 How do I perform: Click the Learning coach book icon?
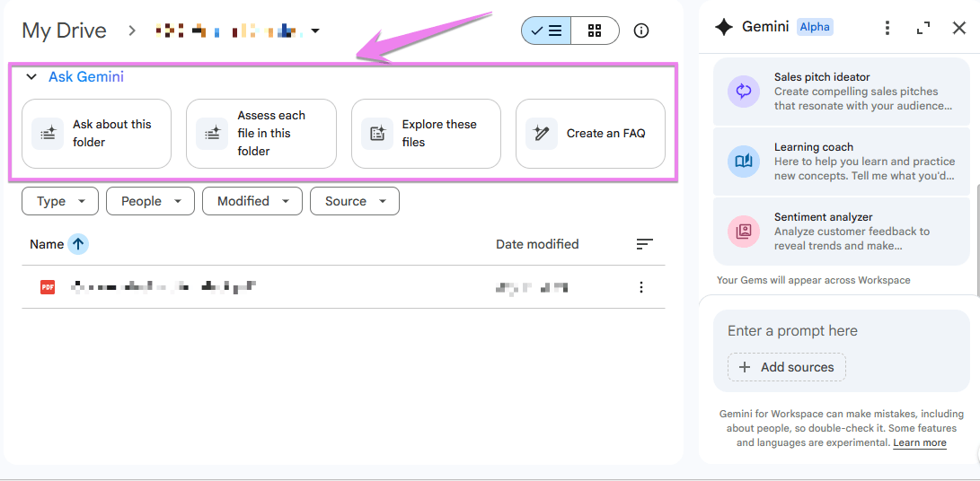pyautogui.click(x=744, y=162)
